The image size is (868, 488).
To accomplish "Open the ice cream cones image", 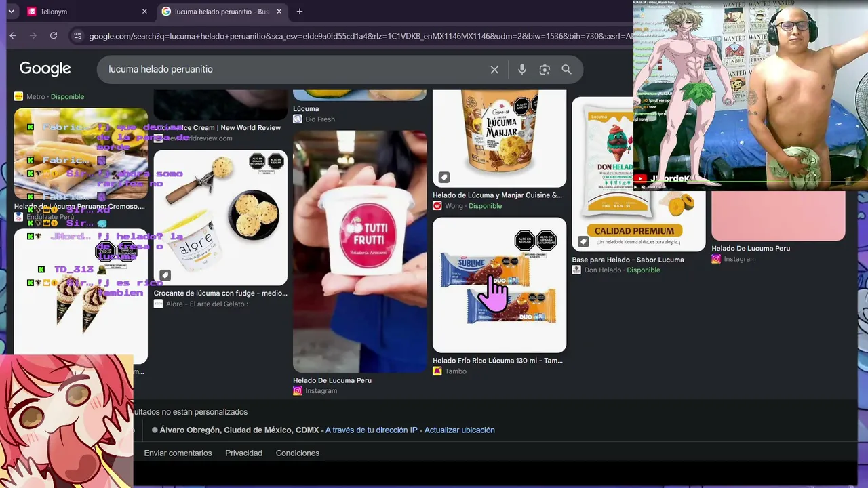I will (81, 296).
